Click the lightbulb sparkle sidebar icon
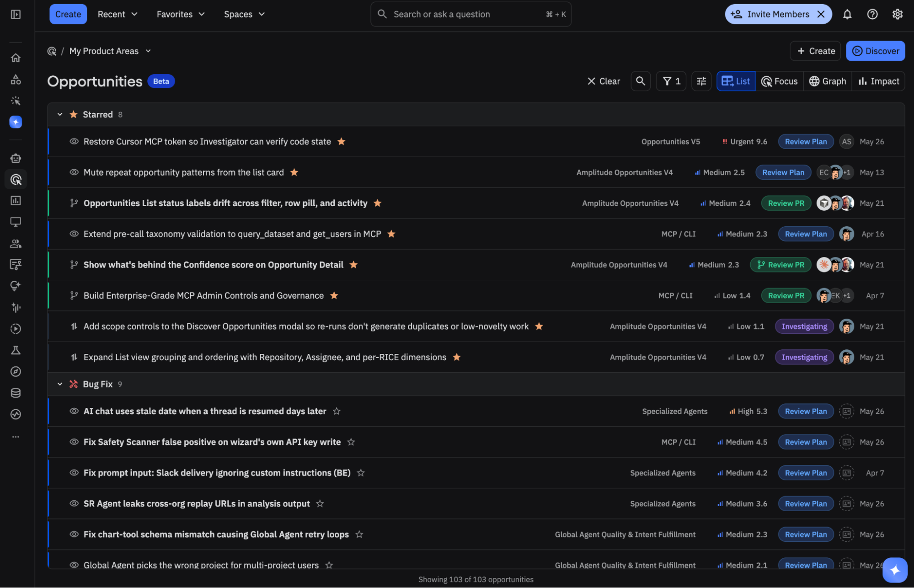Viewport: 914px width, 588px height. coord(16,286)
